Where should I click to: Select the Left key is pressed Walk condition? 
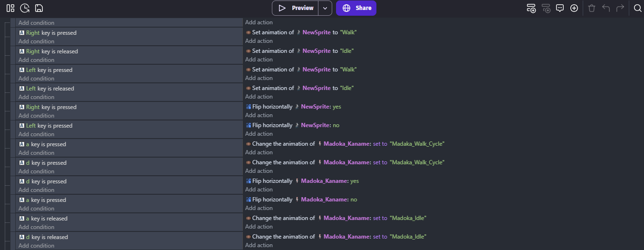coord(49,70)
